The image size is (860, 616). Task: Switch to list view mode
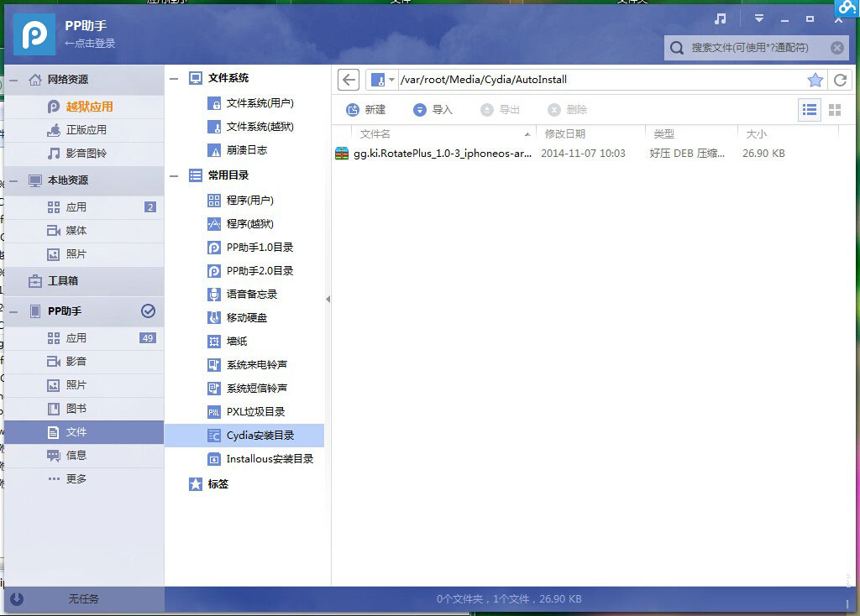point(809,110)
